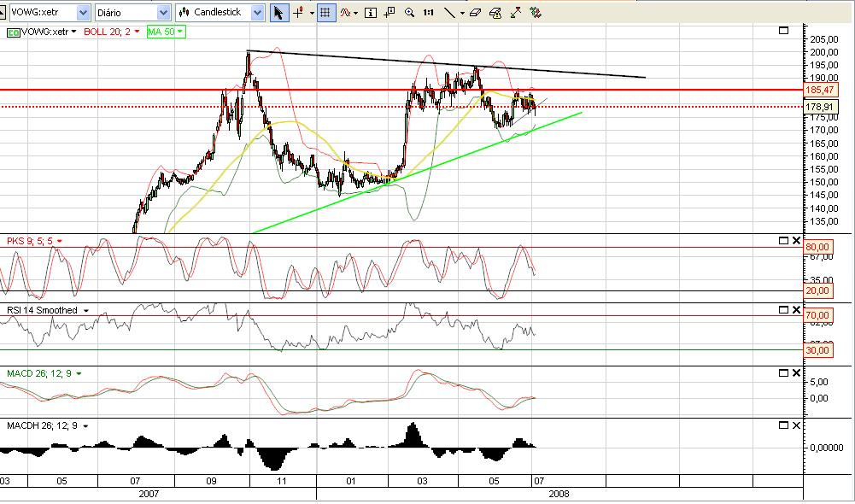The height and width of the screenshot is (504, 855).
Task: Maximize the MACD indicator panel
Action: point(783,373)
